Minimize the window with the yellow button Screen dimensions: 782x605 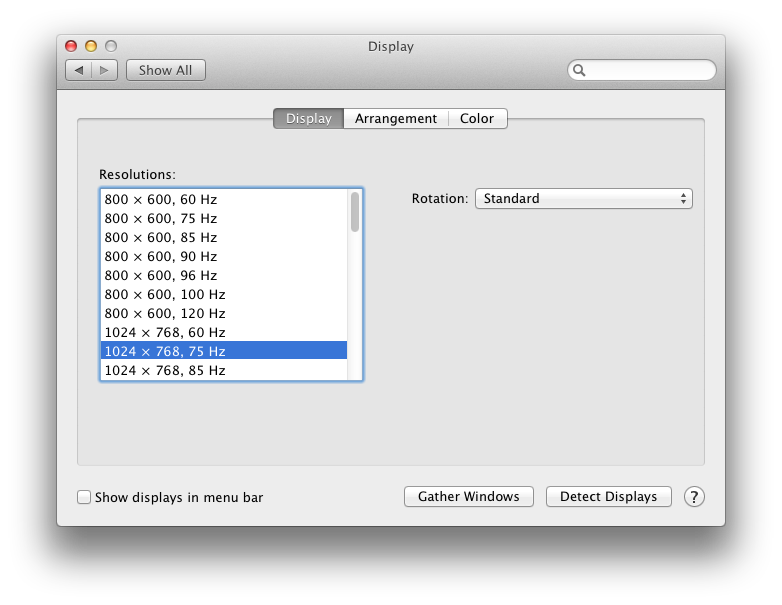pos(91,46)
